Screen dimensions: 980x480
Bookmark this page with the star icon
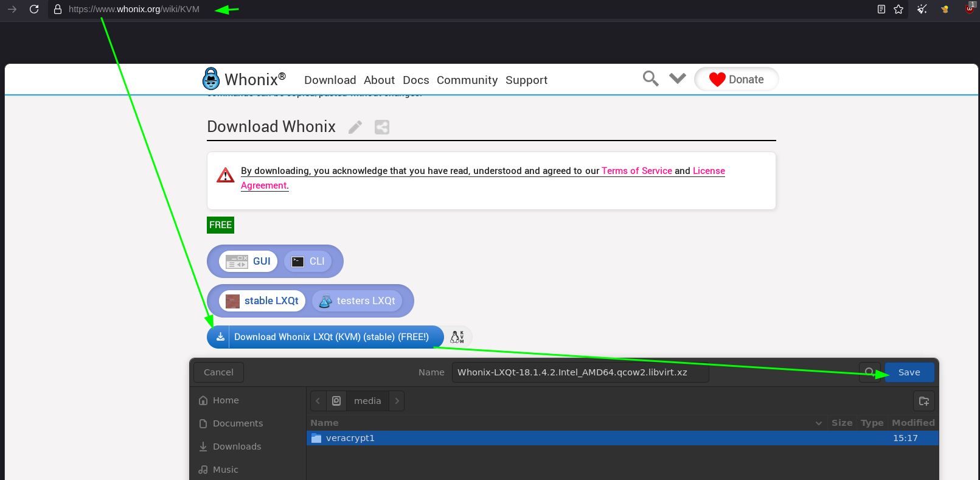pos(898,9)
